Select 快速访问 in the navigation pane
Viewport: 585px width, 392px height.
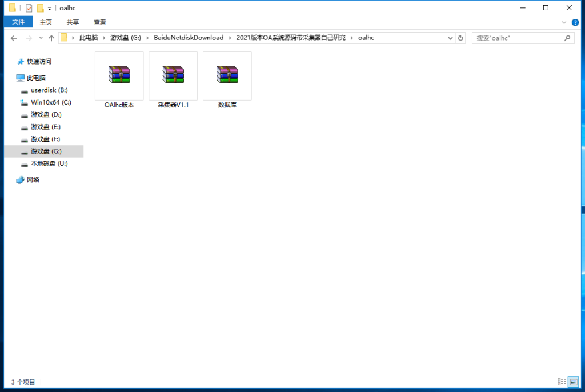pos(39,62)
